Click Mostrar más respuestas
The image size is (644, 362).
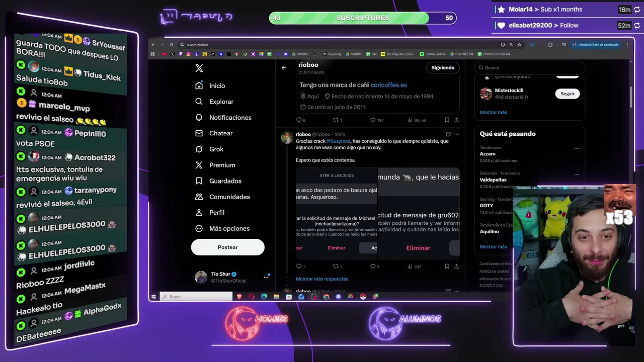322,279
